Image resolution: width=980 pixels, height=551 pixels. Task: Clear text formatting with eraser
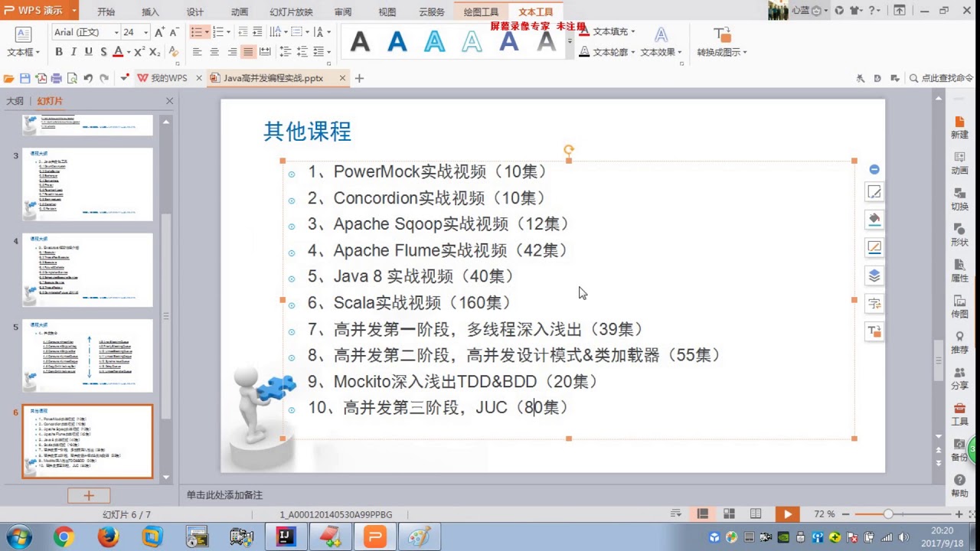click(174, 52)
